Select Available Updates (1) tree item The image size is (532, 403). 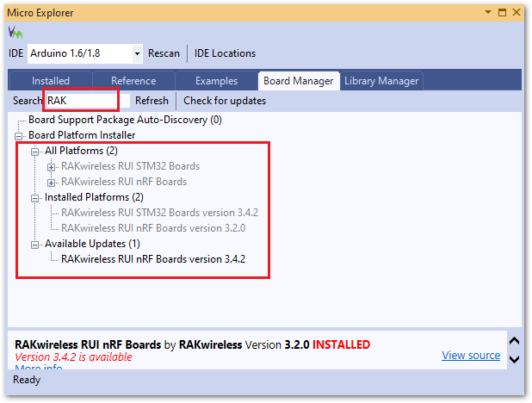(x=92, y=244)
